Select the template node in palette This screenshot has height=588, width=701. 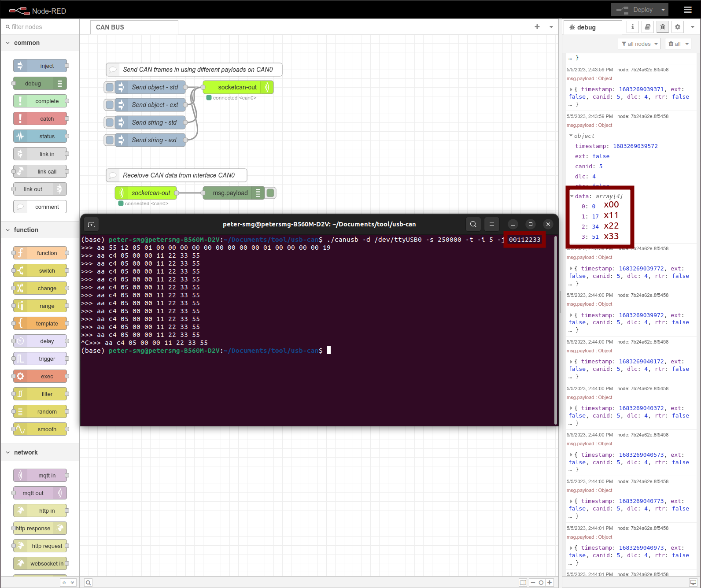tap(40, 323)
